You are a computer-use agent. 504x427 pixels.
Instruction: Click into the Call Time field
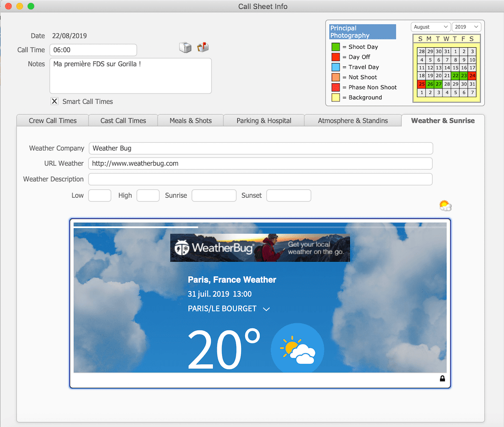tap(93, 50)
